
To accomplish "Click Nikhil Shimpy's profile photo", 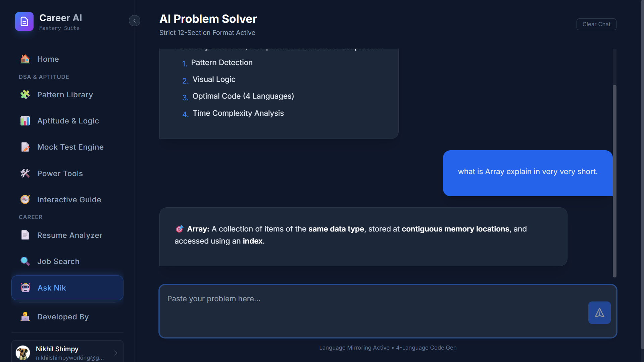I will (22, 353).
